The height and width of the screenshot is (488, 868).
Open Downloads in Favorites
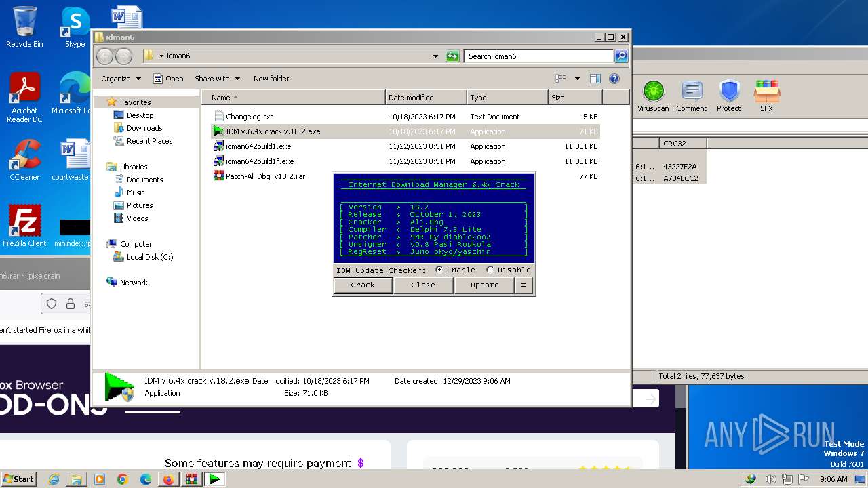pyautogui.click(x=144, y=128)
